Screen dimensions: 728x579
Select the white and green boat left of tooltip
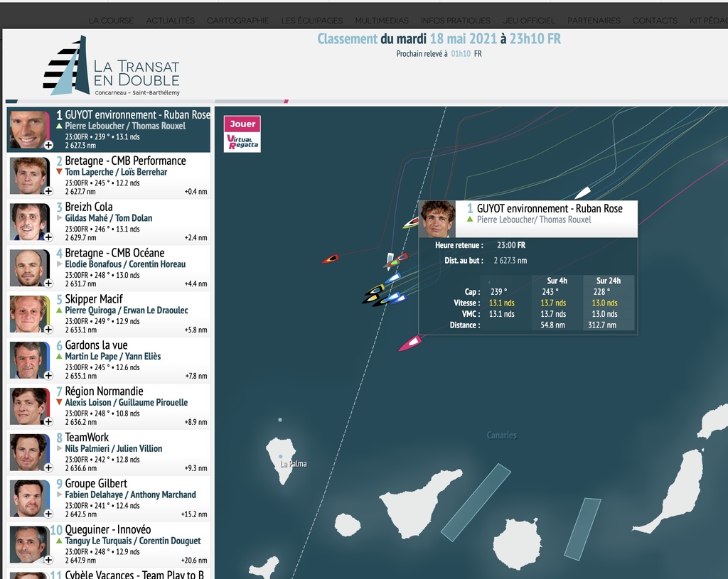tap(410, 223)
